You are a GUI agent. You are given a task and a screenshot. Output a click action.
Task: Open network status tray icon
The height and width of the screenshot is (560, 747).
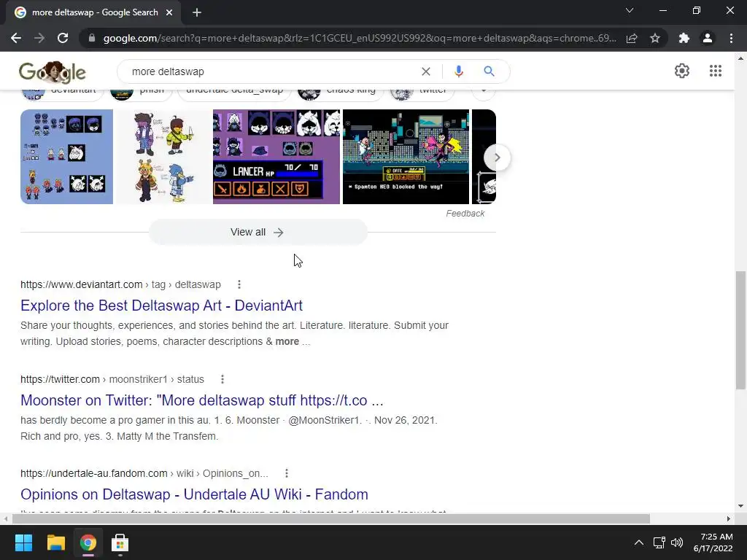pos(659,542)
